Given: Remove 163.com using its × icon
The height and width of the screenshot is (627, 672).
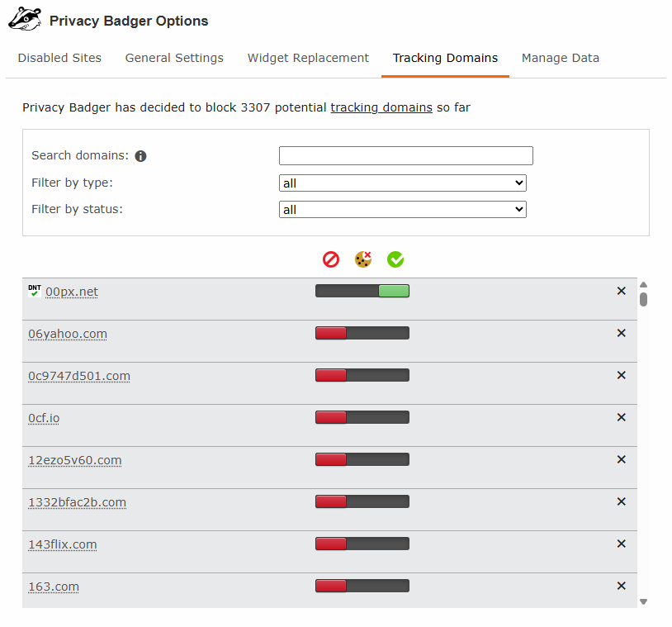Looking at the screenshot, I should click(x=621, y=586).
